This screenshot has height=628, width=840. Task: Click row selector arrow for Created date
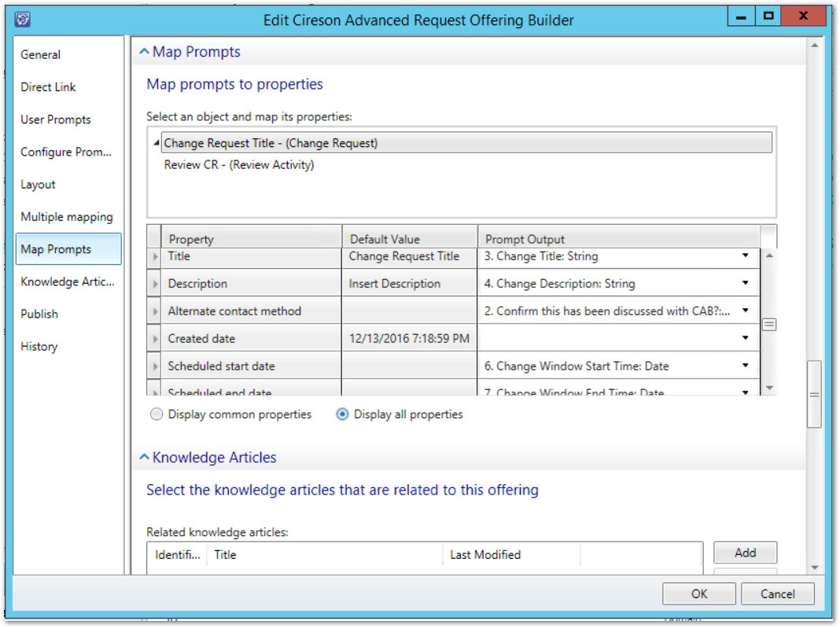pyautogui.click(x=154, y=338)
